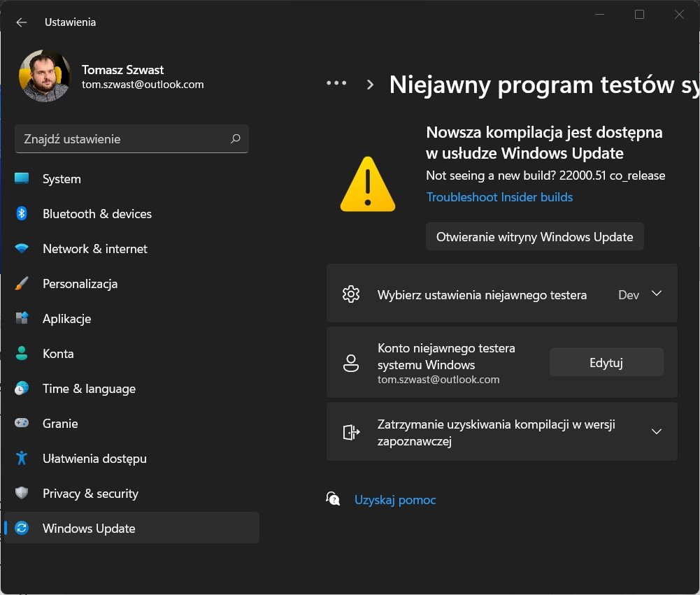The width and height of the screenshot is (700, 595).
Task: Click the System monitor icon
Action: coord(22,178)
